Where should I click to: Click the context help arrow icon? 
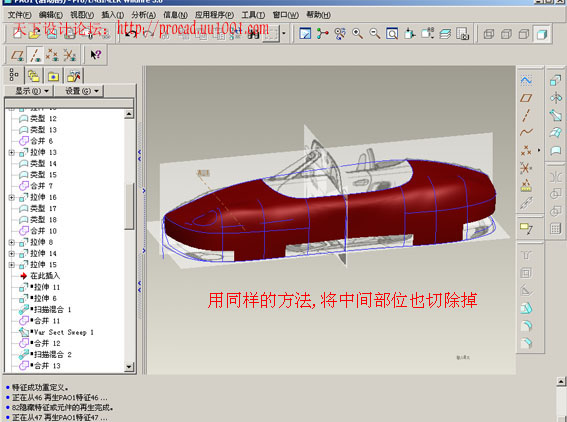(x=95, y=55)
